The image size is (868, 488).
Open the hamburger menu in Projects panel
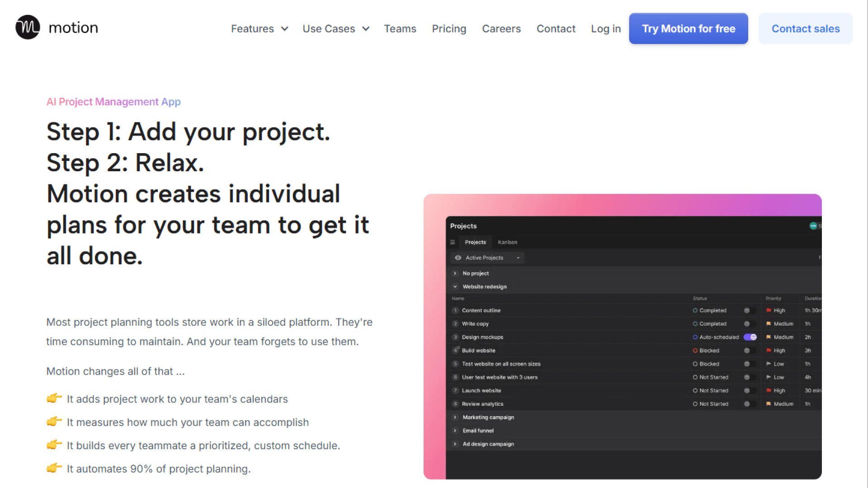coord(453,242)
